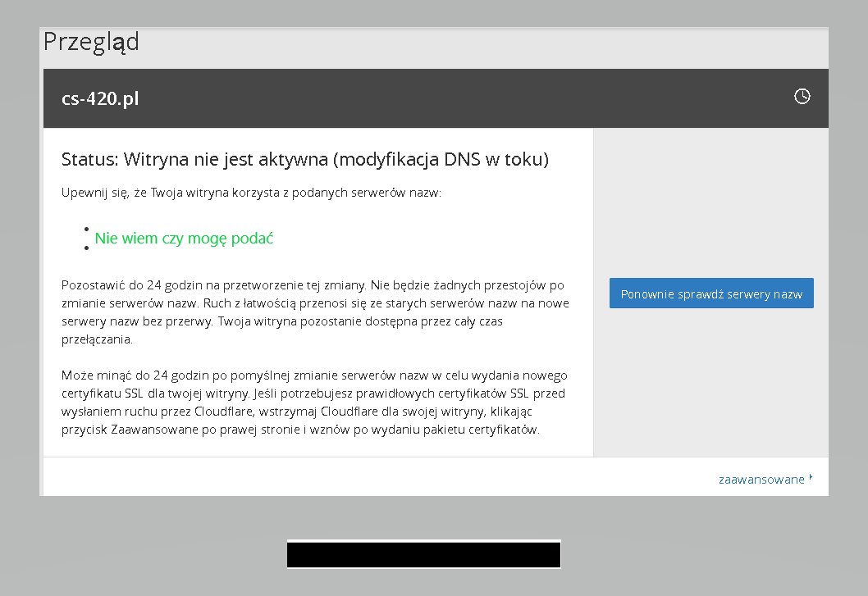Click the paragraph starting with Pozostawić do 24 godzin
The height and width of the screenshot is (596, 868).
(x=316, y=312)
